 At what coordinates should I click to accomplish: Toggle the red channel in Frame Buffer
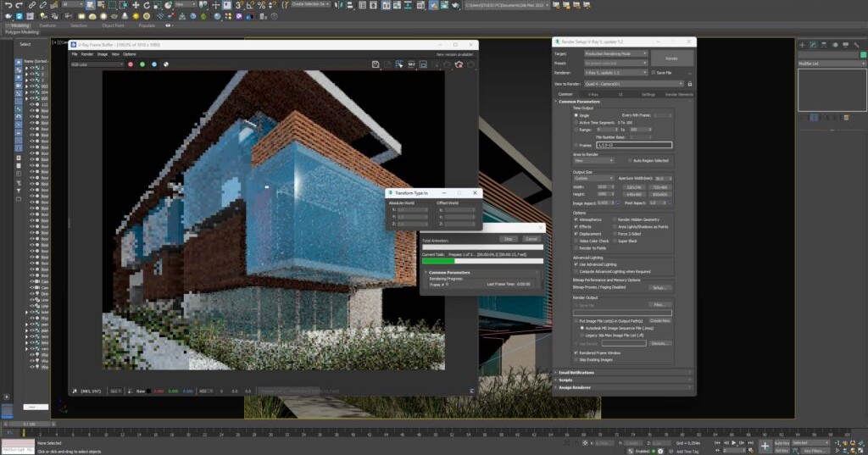pos(131,64)
